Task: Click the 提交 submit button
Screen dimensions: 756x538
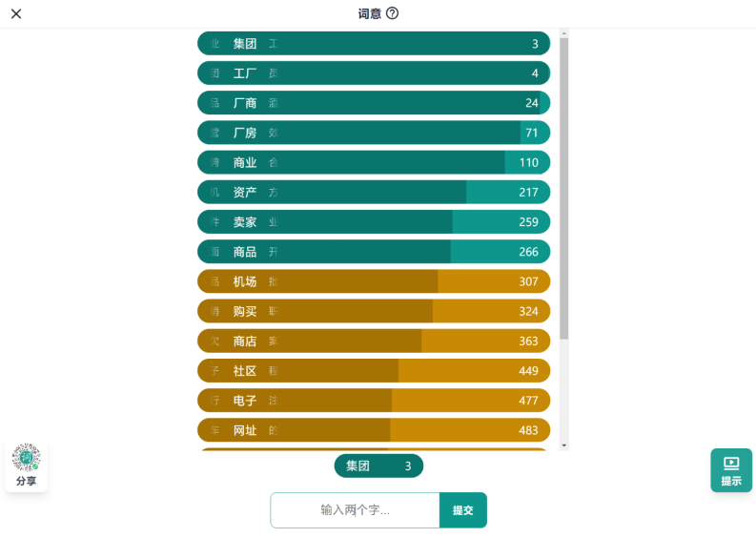Action: click(463, 510)
